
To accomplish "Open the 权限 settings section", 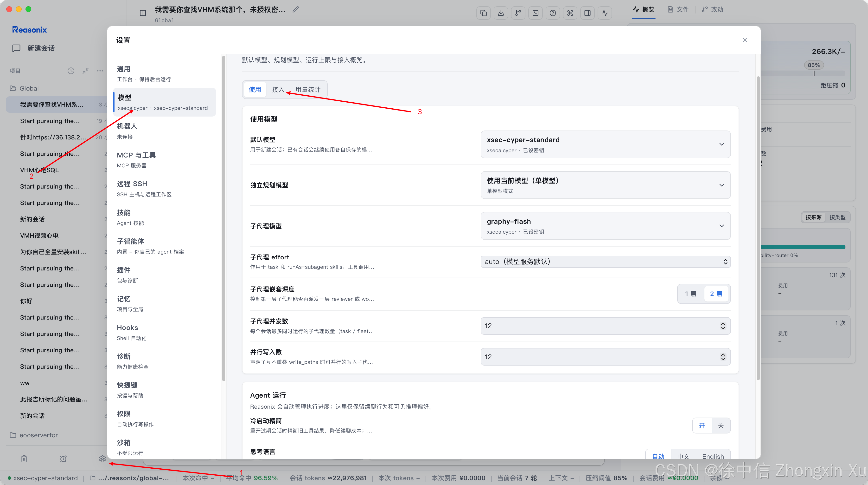I will [x=165, y=419].
